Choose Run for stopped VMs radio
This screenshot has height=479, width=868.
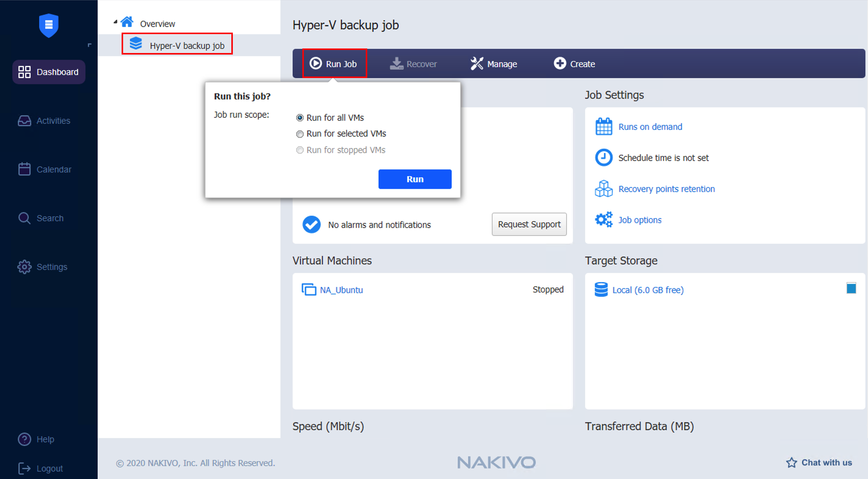(x=300, y=150)
